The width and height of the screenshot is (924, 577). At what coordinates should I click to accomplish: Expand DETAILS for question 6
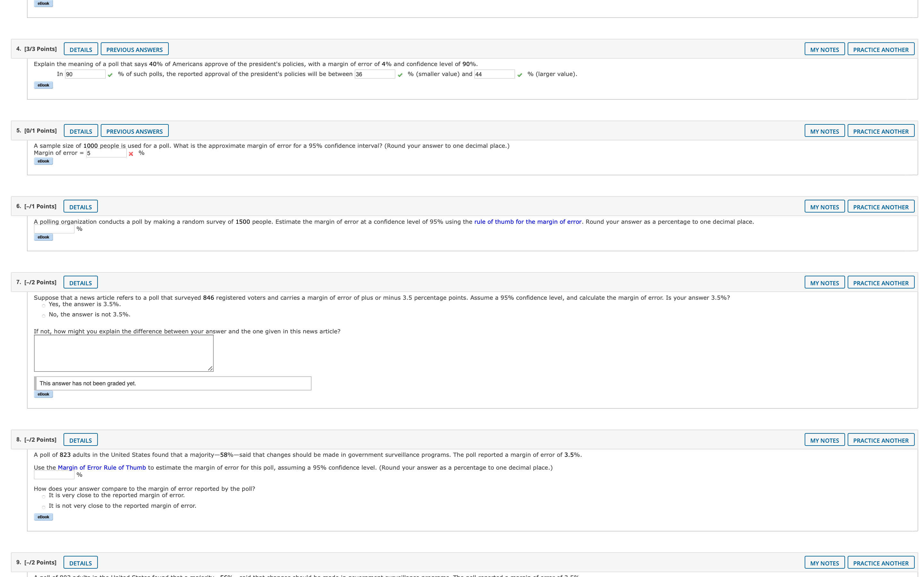coord(81,207)
